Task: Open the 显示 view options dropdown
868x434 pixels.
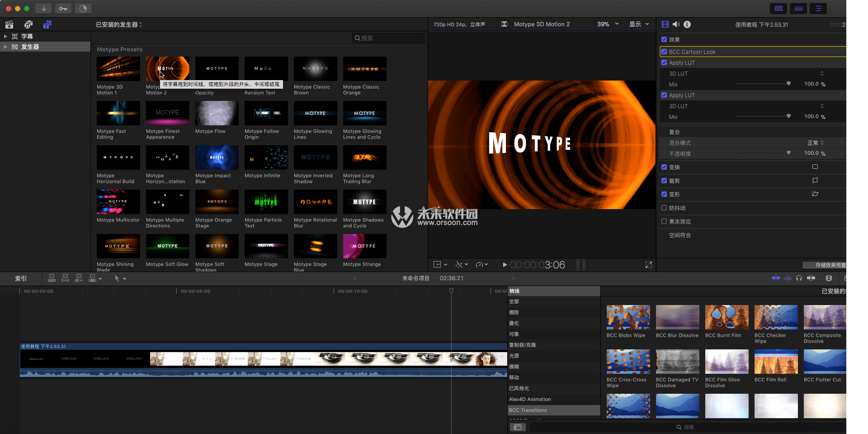Action: pos(639,24)
